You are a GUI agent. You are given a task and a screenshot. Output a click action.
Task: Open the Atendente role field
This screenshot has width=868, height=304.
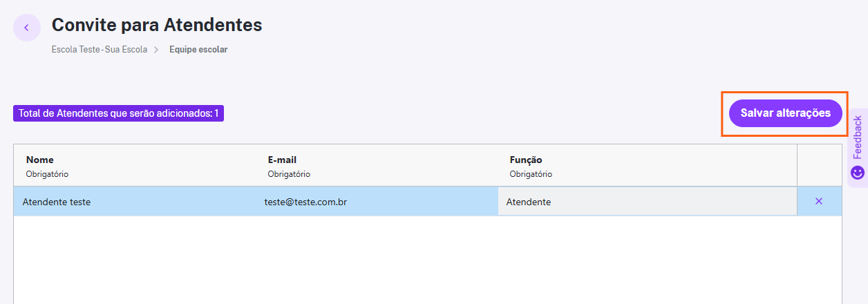pos(647,202)
